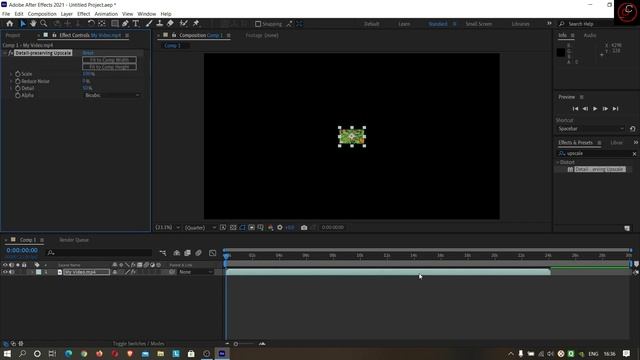This screenshot has height=360, width=640.
Task: Open the Preview Shortcut Spacebar dropdown
Action: (591, 129)
